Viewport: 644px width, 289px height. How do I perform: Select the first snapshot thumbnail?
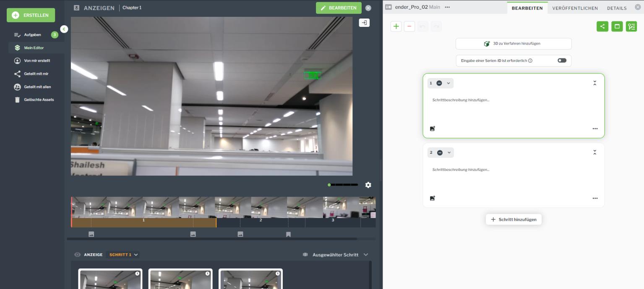(110, 279)
